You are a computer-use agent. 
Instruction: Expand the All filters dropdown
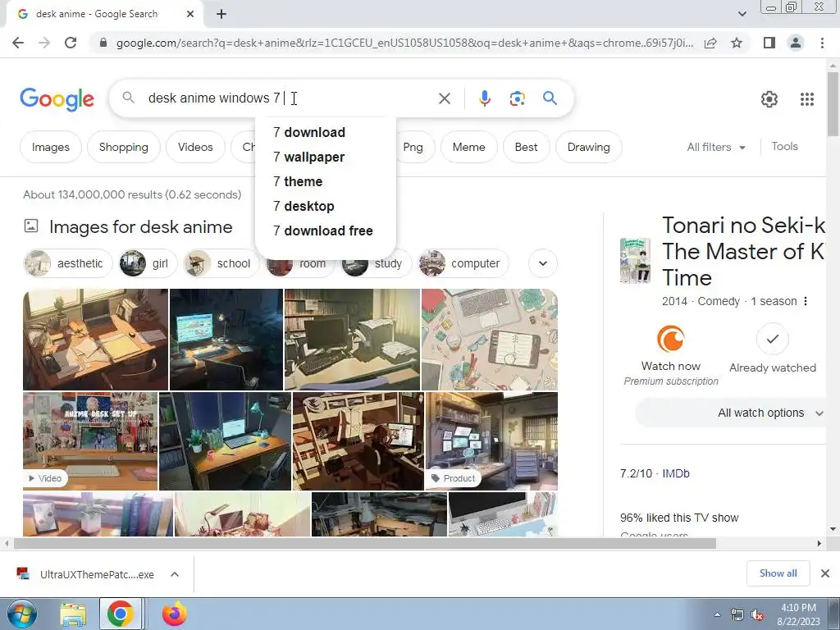click(716, 147)
